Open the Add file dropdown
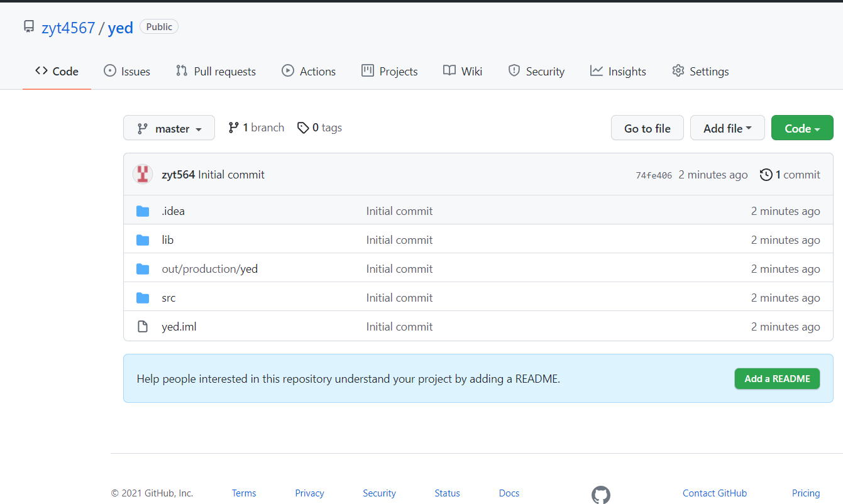Image resolution: width=843 pixels, height=504 pixels. [727, 128]
